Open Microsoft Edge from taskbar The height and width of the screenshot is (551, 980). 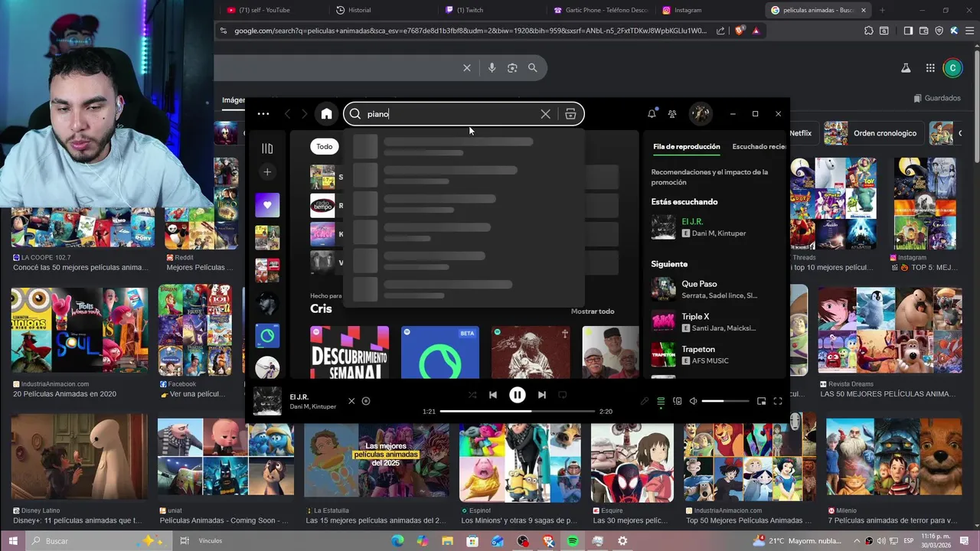click(x=397, y=541)
